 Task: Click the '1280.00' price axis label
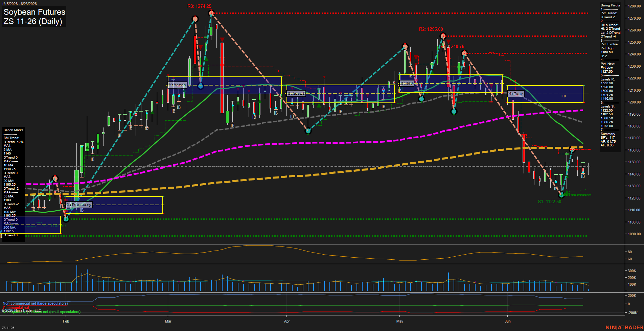[634, 6]
